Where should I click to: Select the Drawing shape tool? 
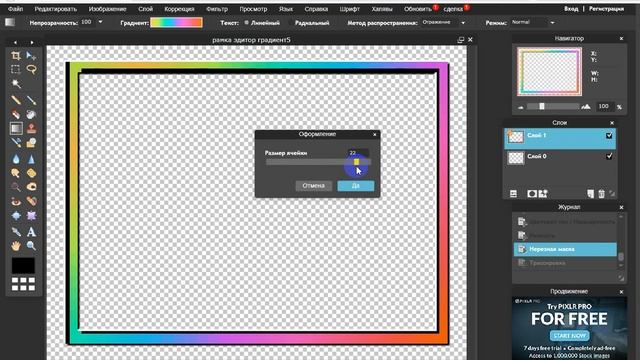tap(31, 142)
